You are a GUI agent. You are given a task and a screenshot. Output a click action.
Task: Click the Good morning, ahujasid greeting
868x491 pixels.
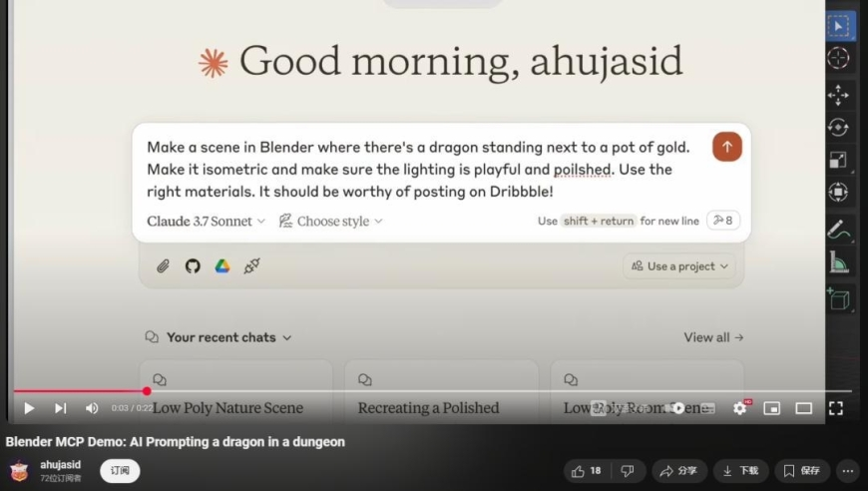(461, 61)
